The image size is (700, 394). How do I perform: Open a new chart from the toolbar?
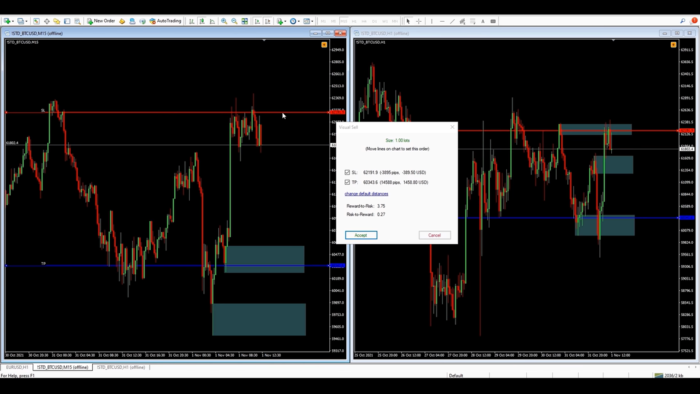7,21
